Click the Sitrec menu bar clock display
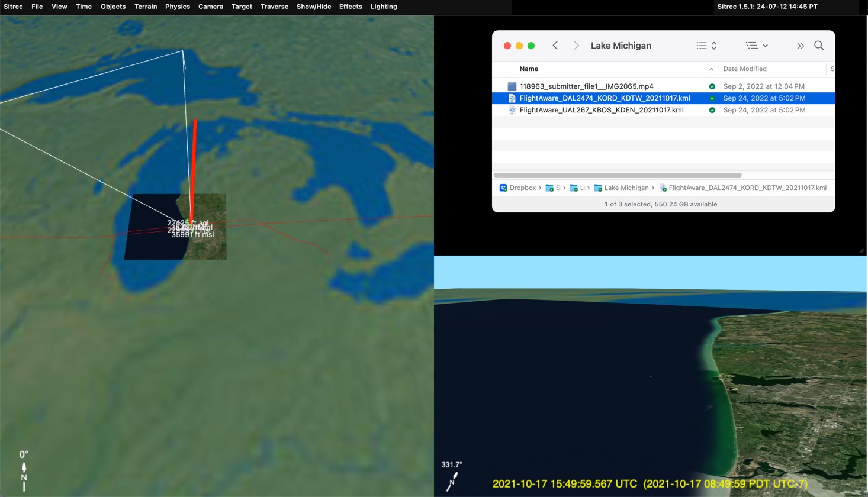Image resolution: width=868 pixels, height=497 pixels. pos(767,7)
